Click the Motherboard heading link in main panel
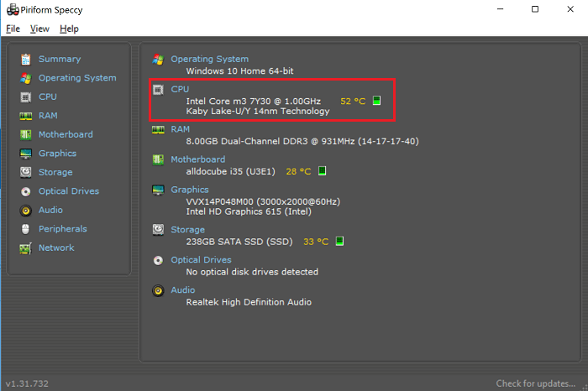This screenshot has height=391, width=588. coord(197,159)
